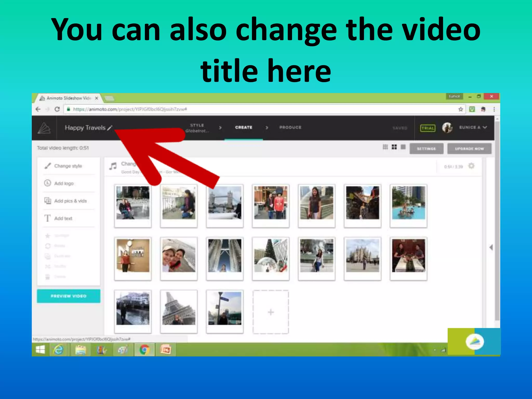
Task: Select the royal guard photo thumbnail
Action: (271, 206)
